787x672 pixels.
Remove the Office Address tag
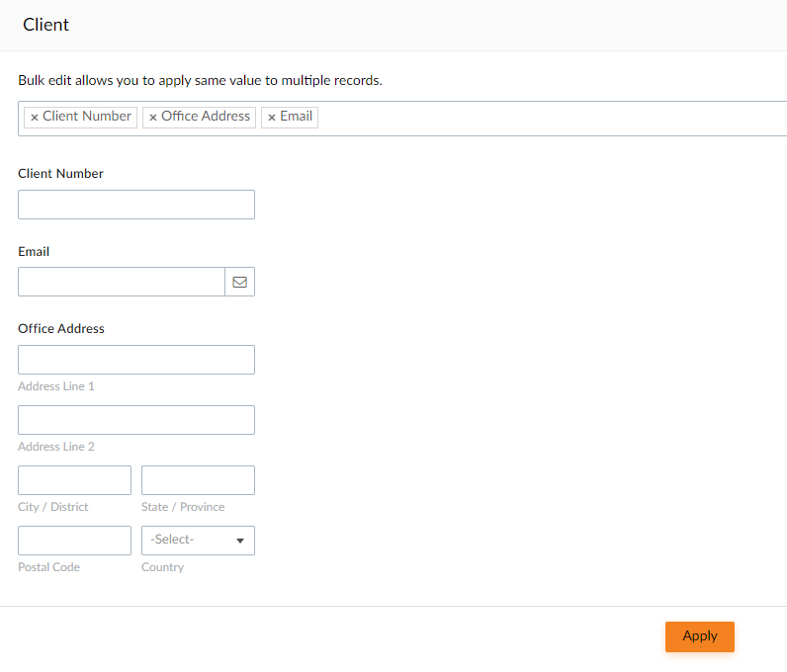click(x=153, y=118)
